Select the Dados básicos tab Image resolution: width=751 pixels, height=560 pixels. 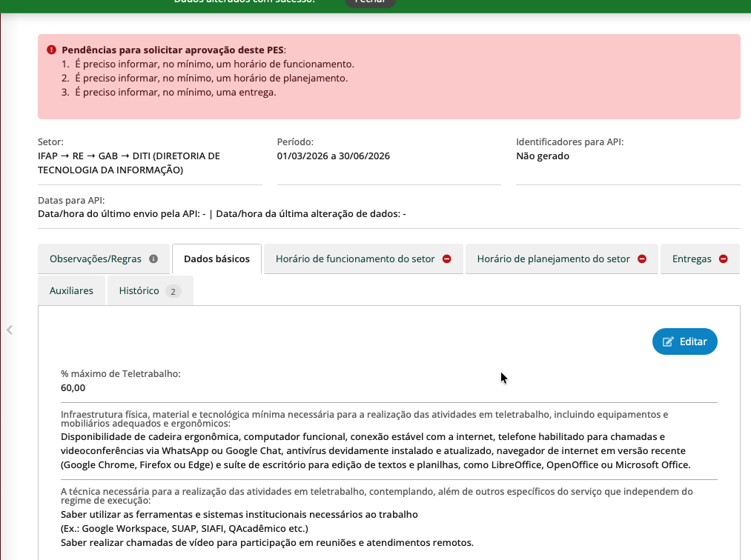pos(216,259)
